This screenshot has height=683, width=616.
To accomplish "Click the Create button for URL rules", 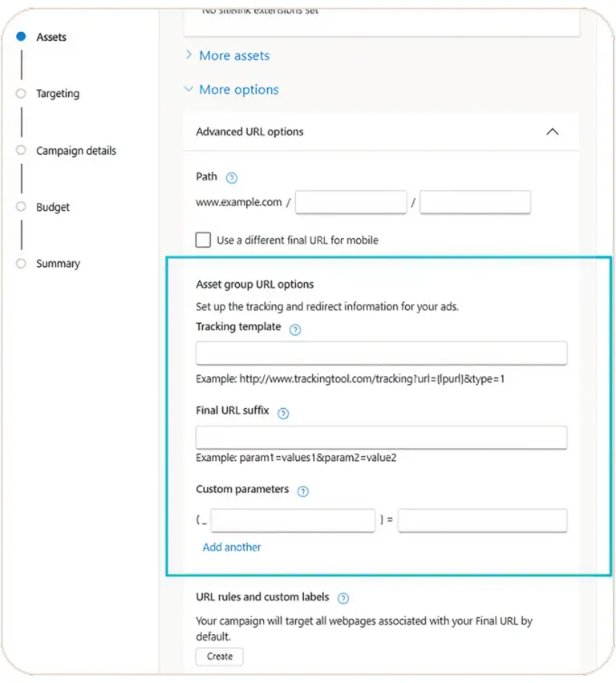I will coord(219,657).
